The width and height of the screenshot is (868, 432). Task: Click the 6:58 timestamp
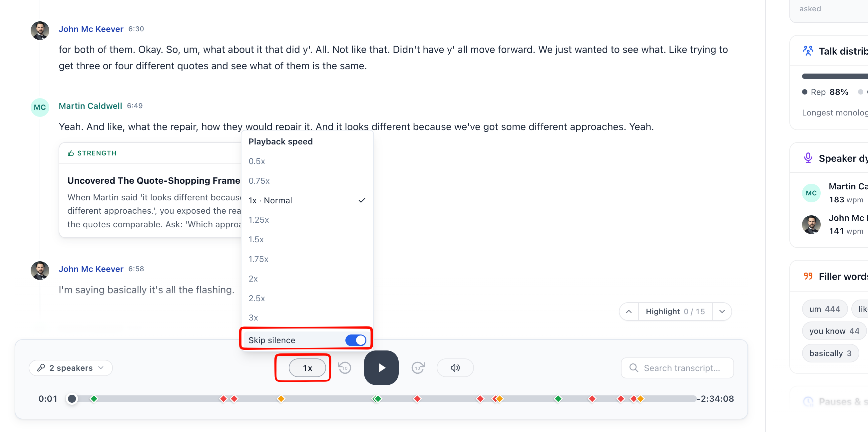136,269
